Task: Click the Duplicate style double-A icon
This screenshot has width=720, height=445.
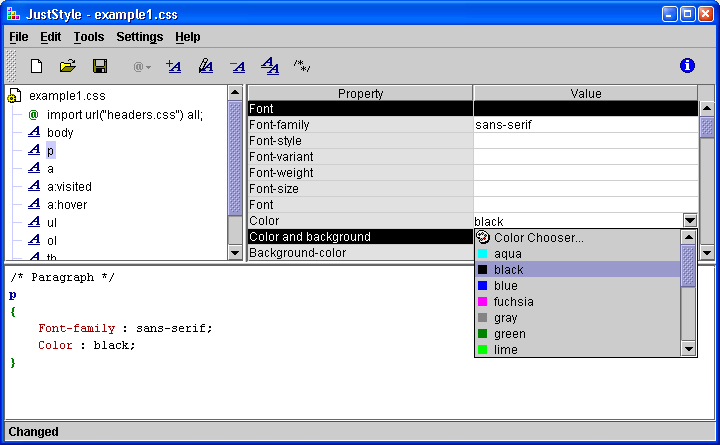Action: (270, 66)
